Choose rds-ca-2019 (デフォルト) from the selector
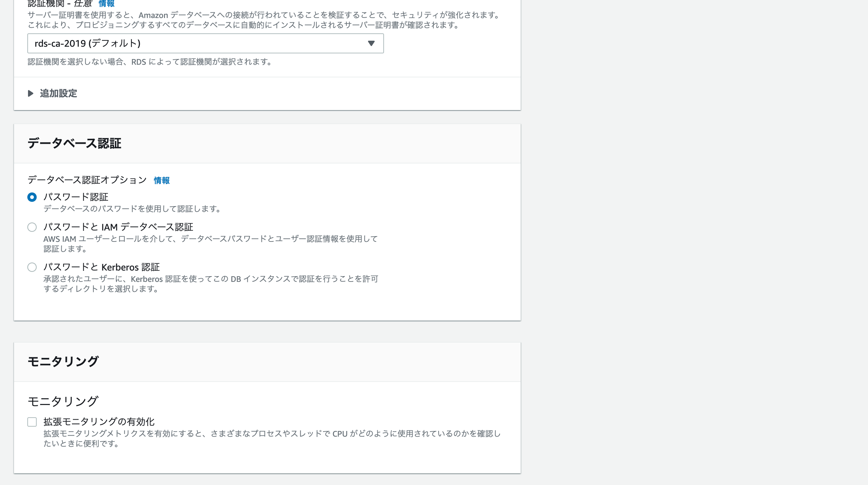This screenshot has height=485, width=868. click(x=206, y=43)
